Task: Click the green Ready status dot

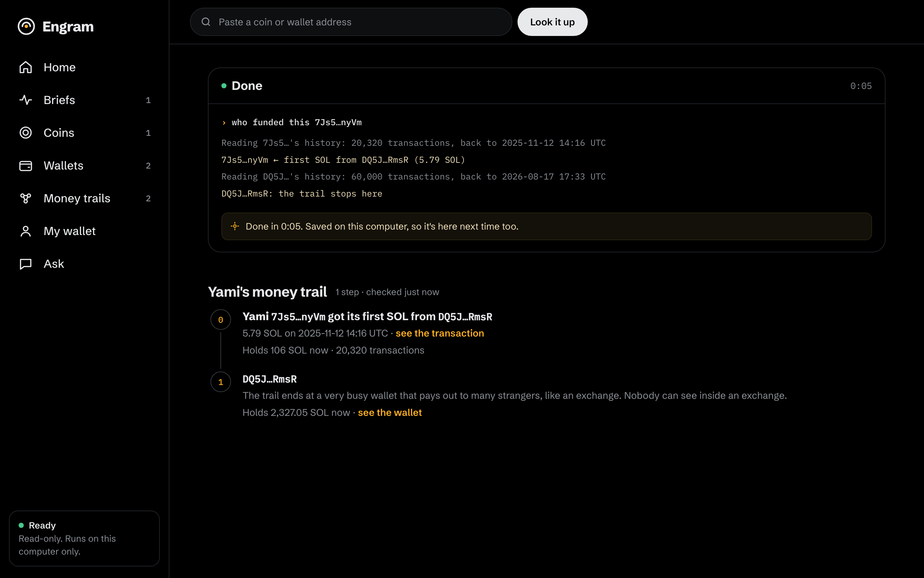Action: point(21,525)
